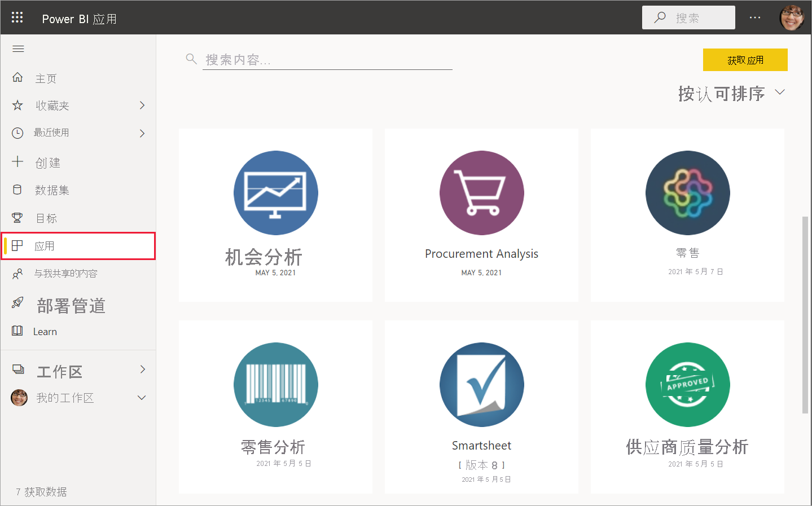Select 与我共享的内容 in the navigation pane
812x506 pixels.
[x=66, y=274]
